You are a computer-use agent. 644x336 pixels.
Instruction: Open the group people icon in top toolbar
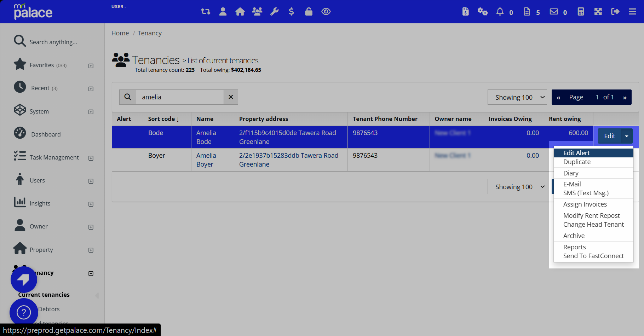(257, 12)
